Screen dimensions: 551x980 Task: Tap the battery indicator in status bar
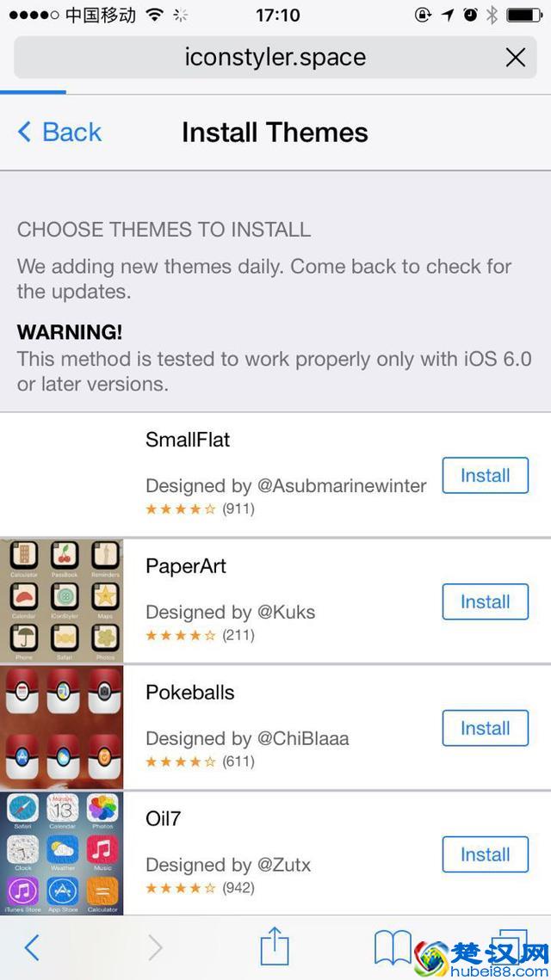[524, 15]
